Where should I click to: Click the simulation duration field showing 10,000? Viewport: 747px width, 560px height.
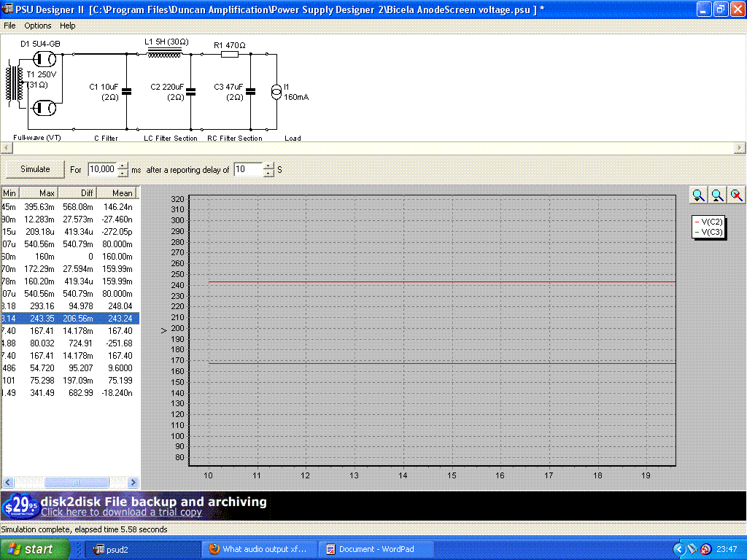click(102, 169)
